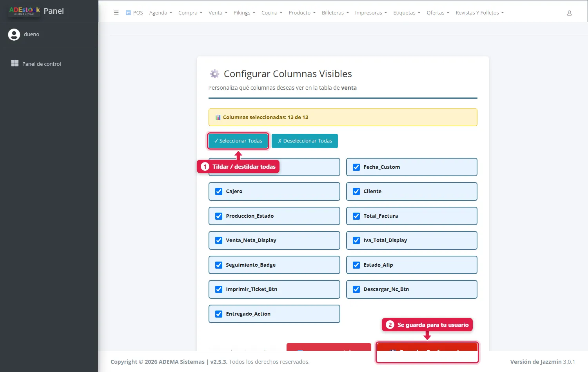Expand the Cocina dropdown menu
This screenshot has height=372, width=588.
[272, 13]
